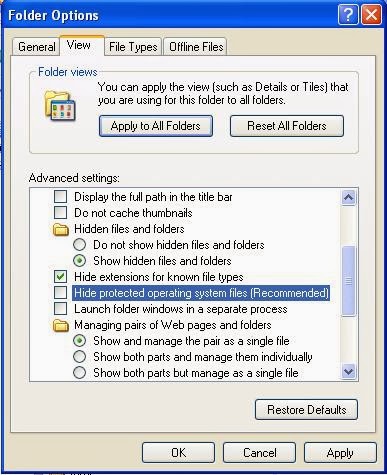The image size is (387, 475).
Task: Click the scroll up arrow in Advanced settings
Action: (x=348, y=197)
